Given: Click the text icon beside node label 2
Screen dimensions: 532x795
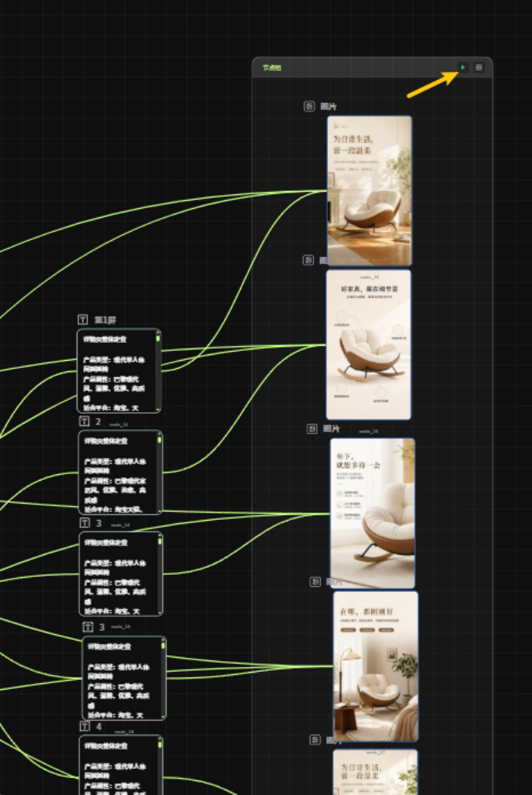Looking at the screenshot, I should click(84, 421).
